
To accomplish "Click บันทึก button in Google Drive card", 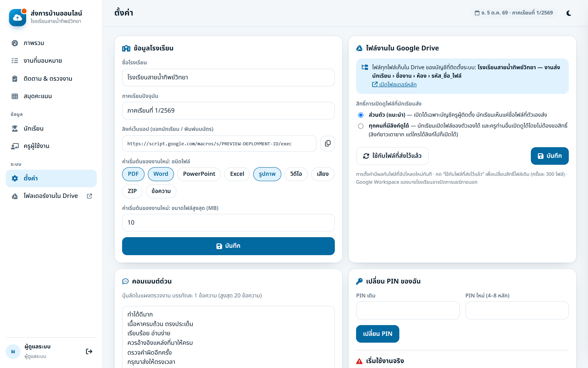I will coord(549,156).
